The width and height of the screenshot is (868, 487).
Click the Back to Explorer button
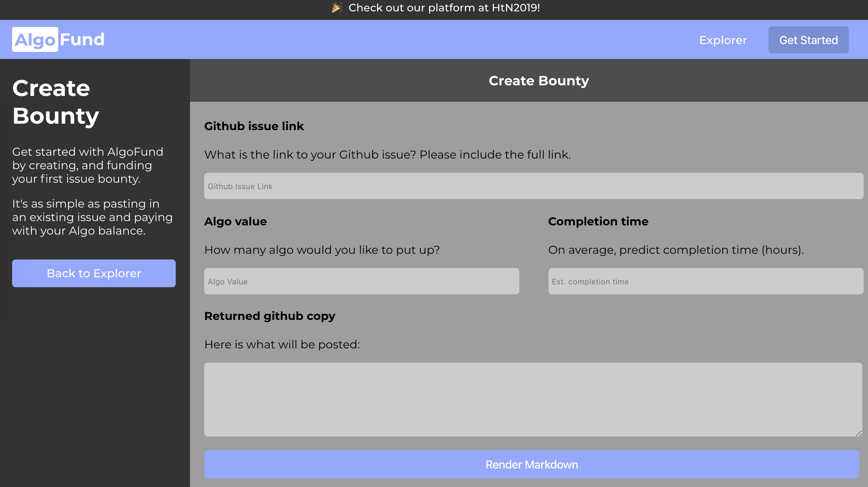(94, 273)
